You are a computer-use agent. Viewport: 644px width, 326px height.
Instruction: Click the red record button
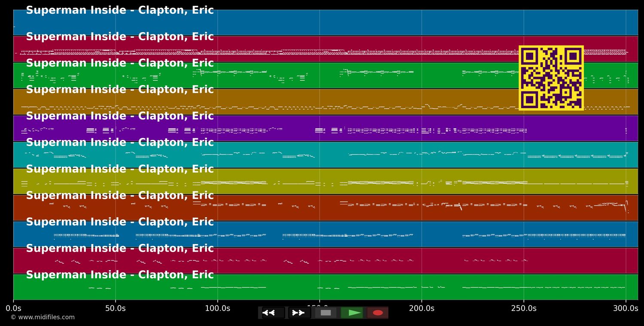pos(378,313)
